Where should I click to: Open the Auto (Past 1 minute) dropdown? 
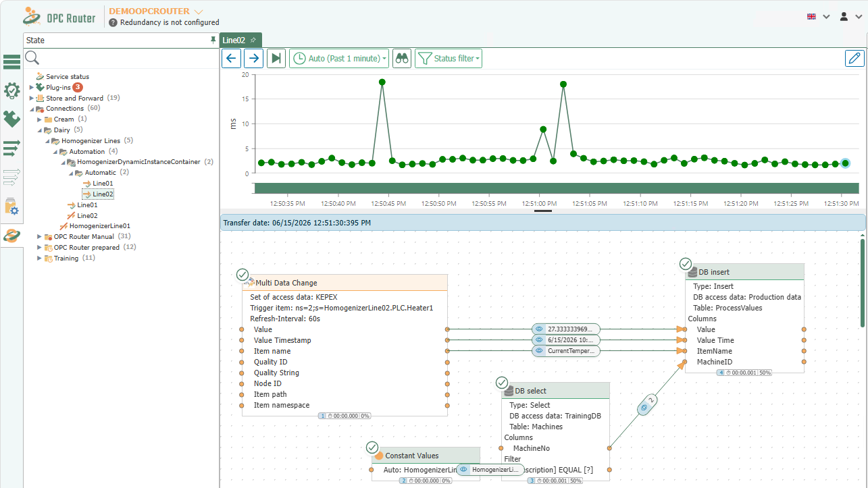(x=340, y=59)
